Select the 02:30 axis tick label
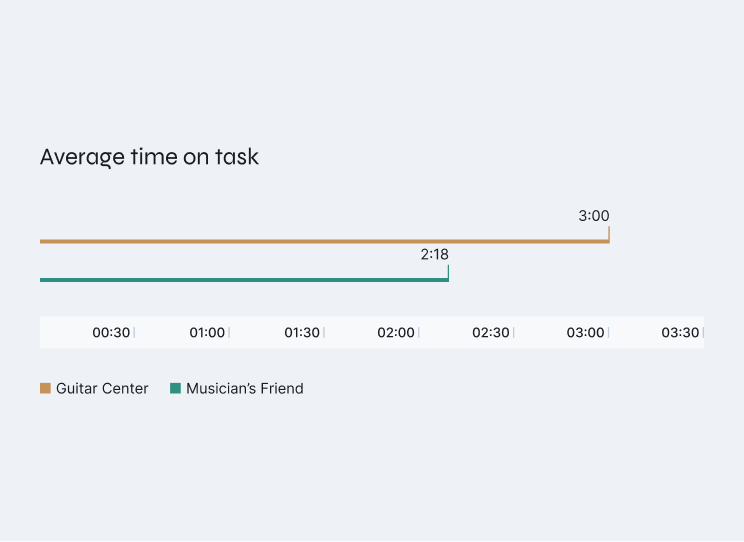This screenshot has width=744, height=542. [491, 333]
